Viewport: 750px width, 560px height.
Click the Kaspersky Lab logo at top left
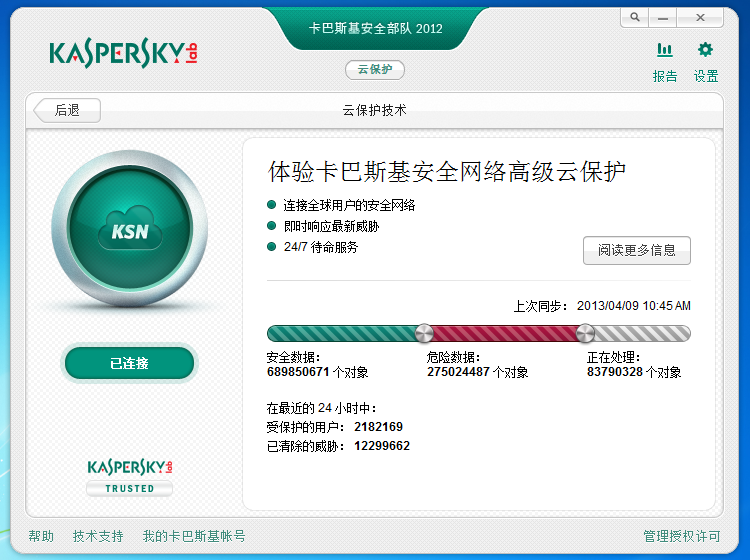123,53
